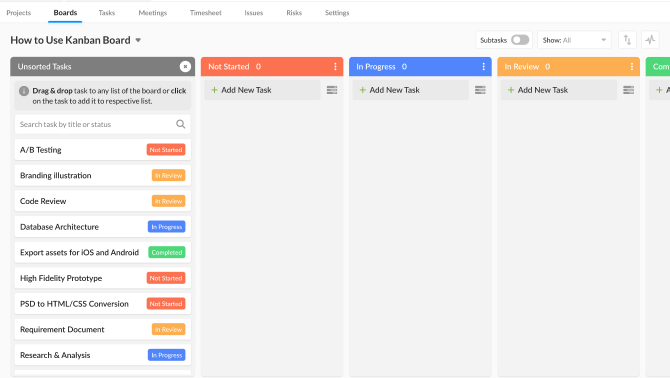
Task: Select Export assets for iOS and Android task
Action: 103,252
